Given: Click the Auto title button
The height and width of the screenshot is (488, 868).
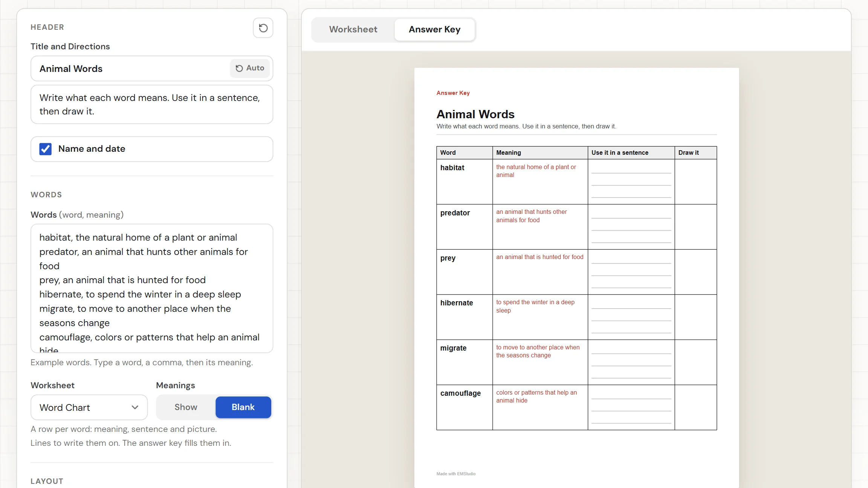Looking at the screenshot, I should [250, 68].
